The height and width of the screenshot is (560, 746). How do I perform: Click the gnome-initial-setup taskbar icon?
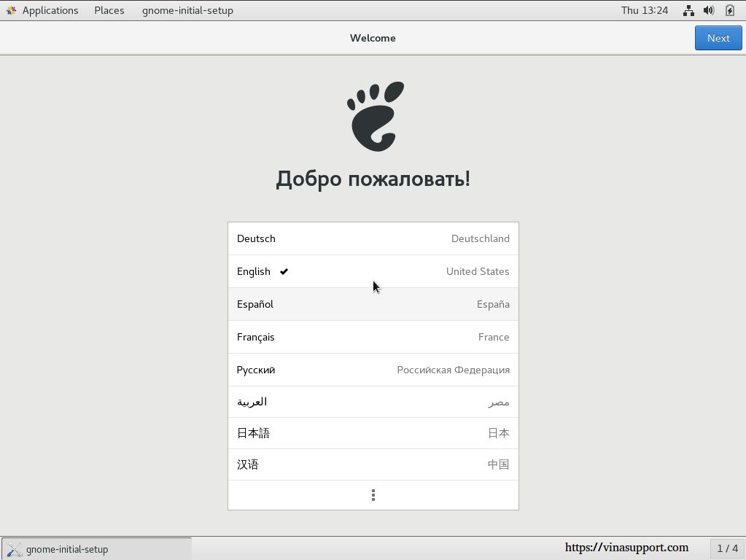[x=15, y=549]
